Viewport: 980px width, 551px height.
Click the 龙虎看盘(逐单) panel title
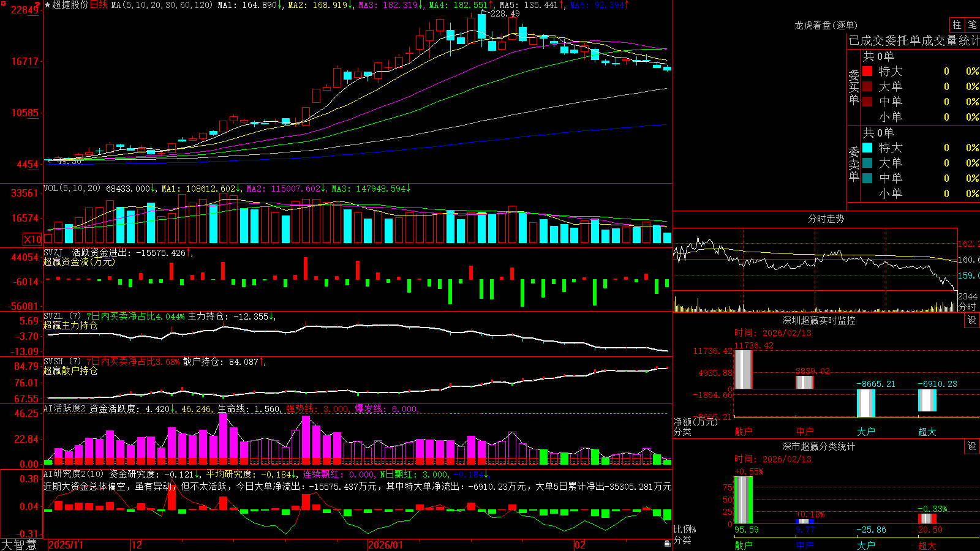[x=826, y=25]
